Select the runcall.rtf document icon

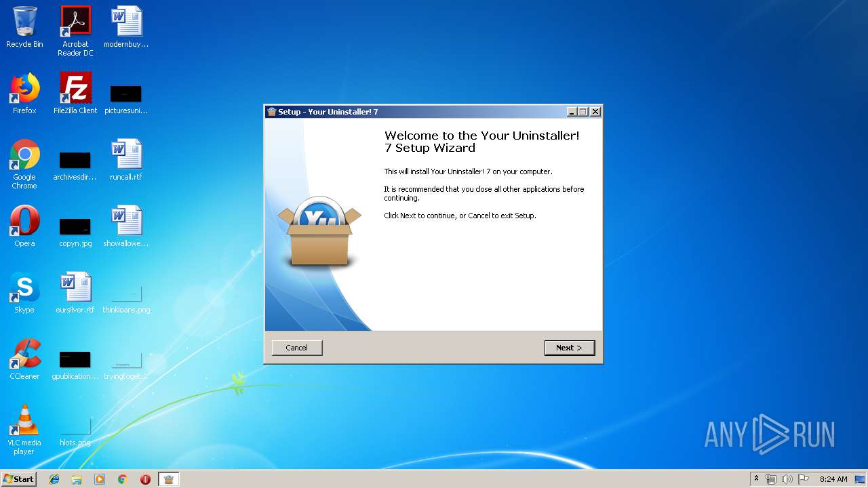point(126,160)
